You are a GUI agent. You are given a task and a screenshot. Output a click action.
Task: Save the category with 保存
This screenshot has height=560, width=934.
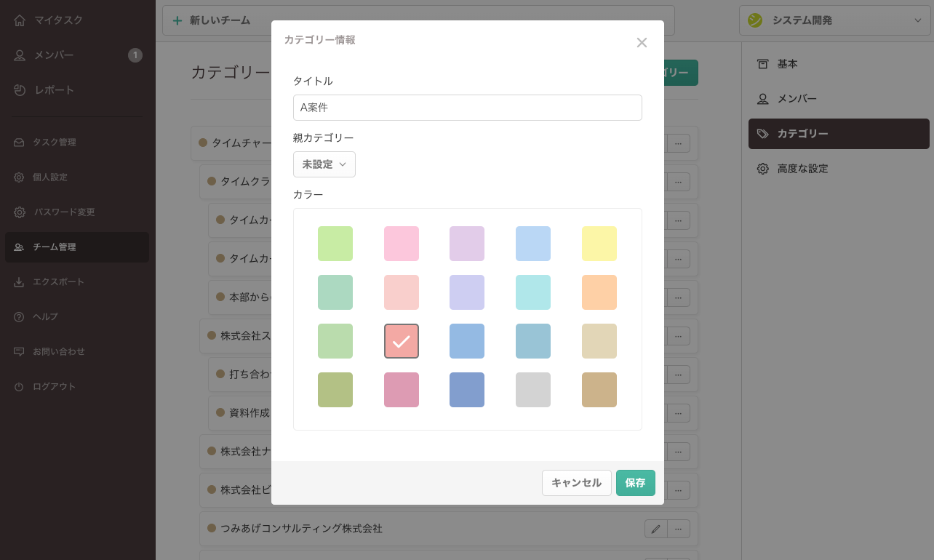point(635,482)
